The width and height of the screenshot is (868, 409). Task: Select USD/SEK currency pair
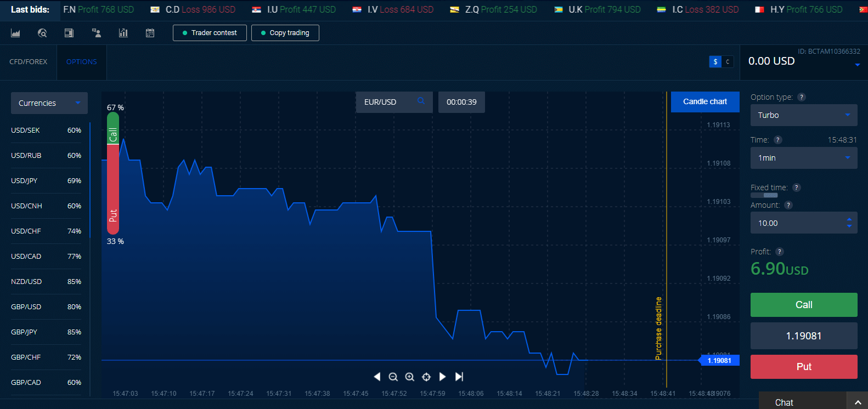click(x=46, y=130)
